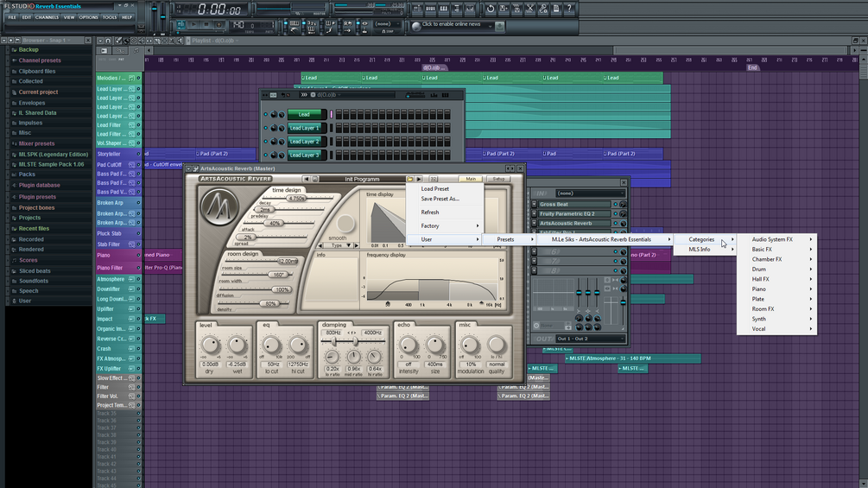This screenshot has width=868, height=488.
Task: Click the ArtsAcoustic round logo
Action: coord(219,207)
